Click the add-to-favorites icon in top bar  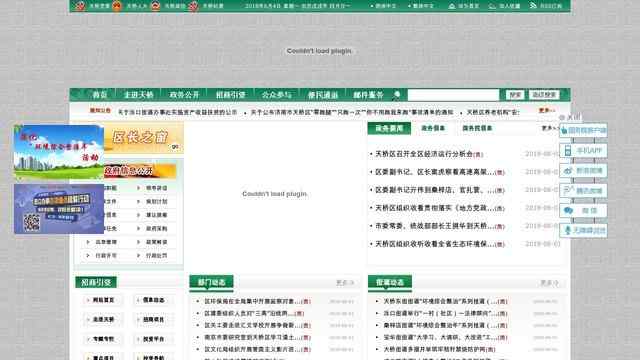tap(492, 6)
